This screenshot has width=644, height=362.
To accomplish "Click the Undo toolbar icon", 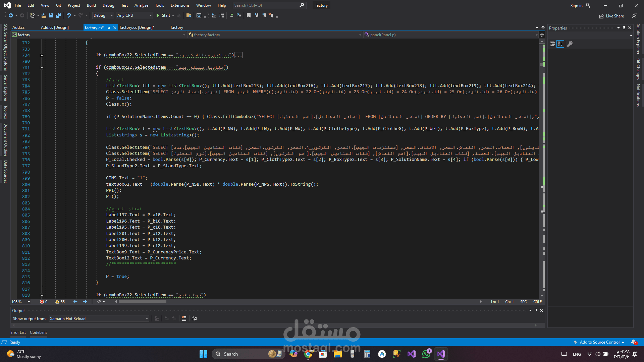I will click(68, 15).
